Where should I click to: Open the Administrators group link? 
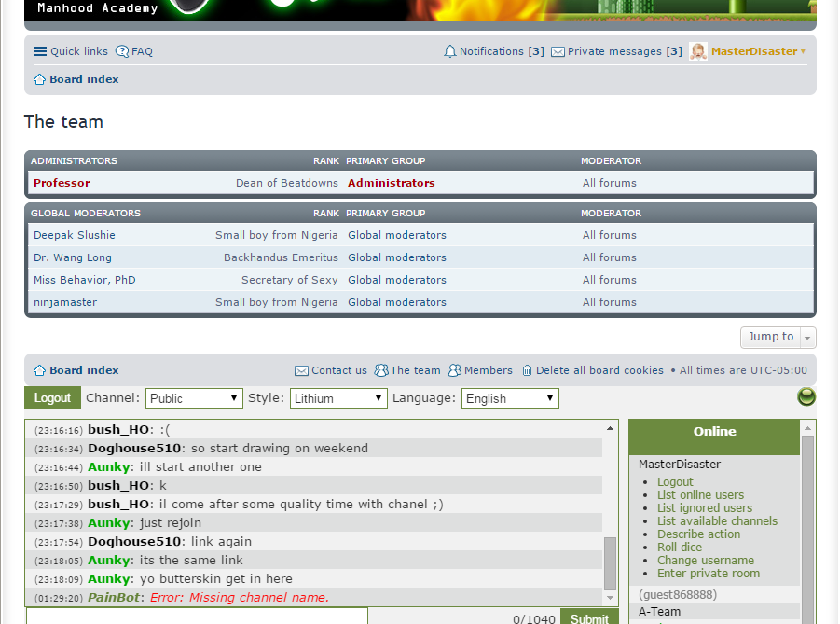tap(391, 183)
